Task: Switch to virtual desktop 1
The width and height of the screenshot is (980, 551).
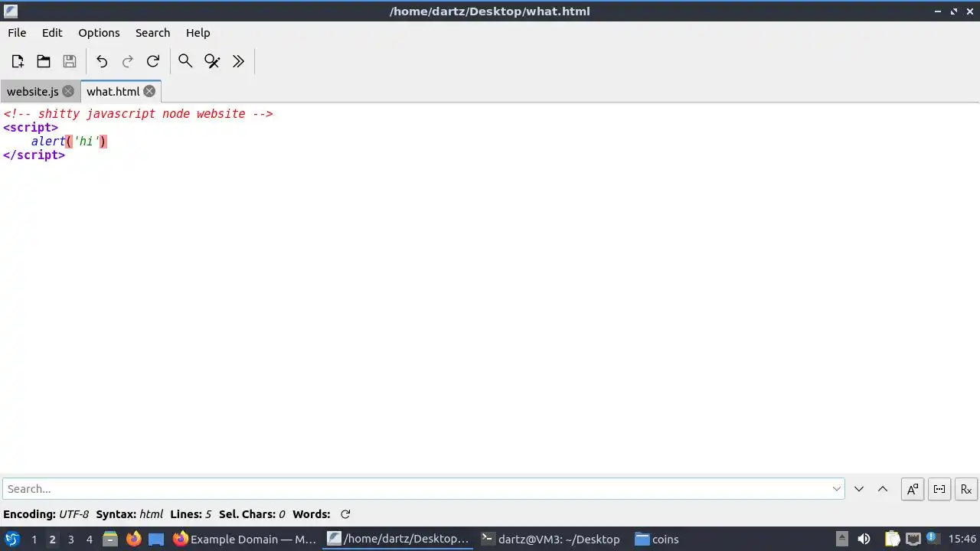Action: pos(34,540)
